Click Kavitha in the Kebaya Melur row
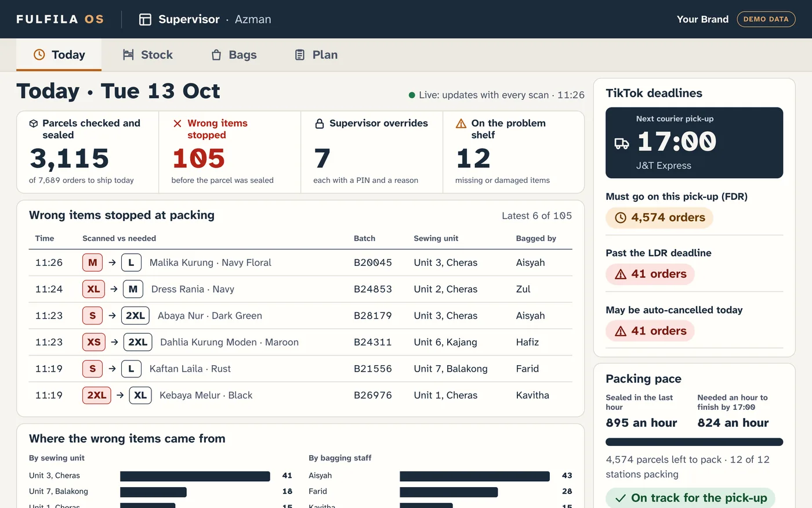This screenshot has width=812, height=508. (x=532, y=395)
